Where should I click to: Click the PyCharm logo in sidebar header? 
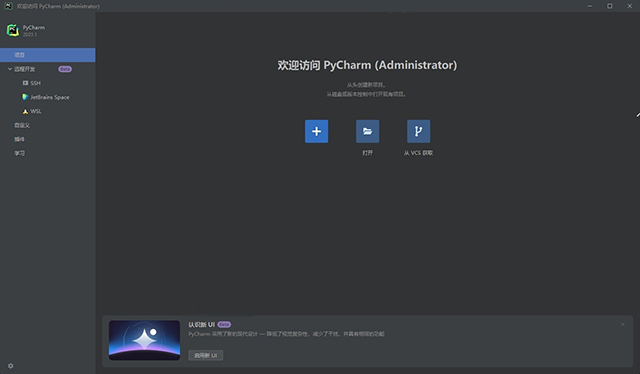point(13,30)
